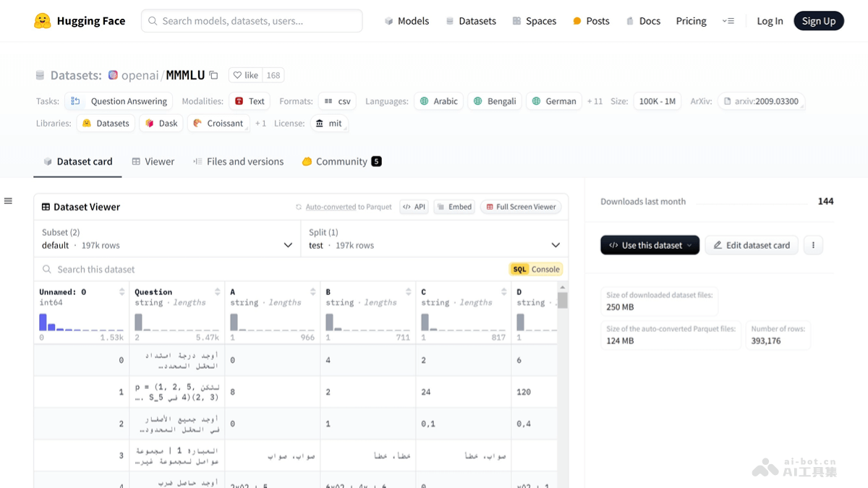The width and height of the screenshot is (868, 488).
Task: Select the csv format tag
Action: coord(337,101)
